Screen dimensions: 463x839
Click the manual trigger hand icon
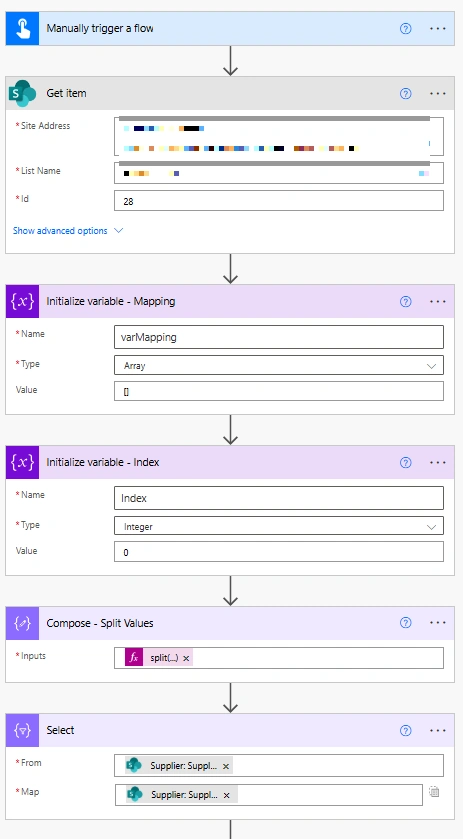pyautogui.click(x=22, y=28)
